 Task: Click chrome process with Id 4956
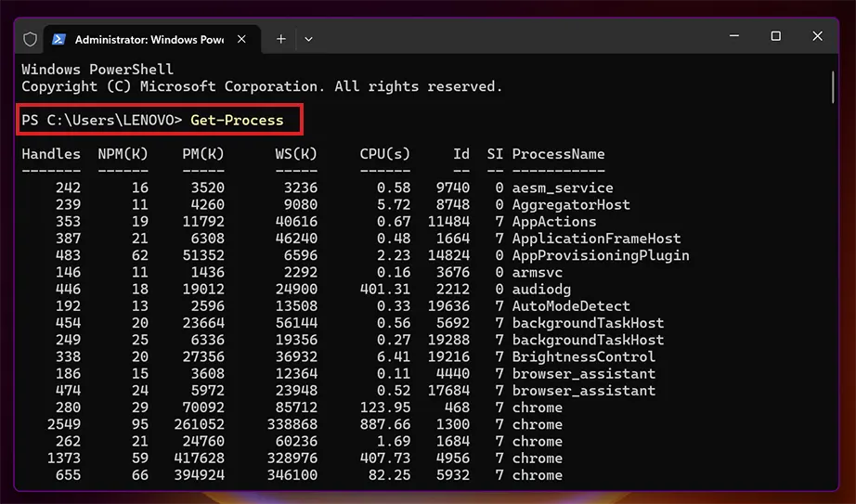pyautogui.click(x=538, y=459)
